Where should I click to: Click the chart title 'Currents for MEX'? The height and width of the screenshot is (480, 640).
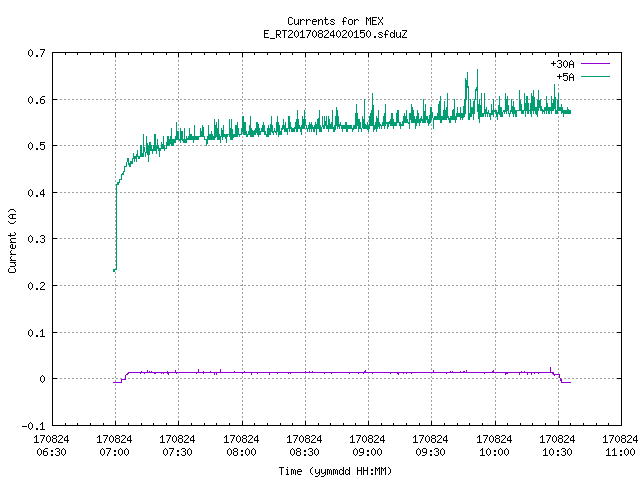(335, 21)
